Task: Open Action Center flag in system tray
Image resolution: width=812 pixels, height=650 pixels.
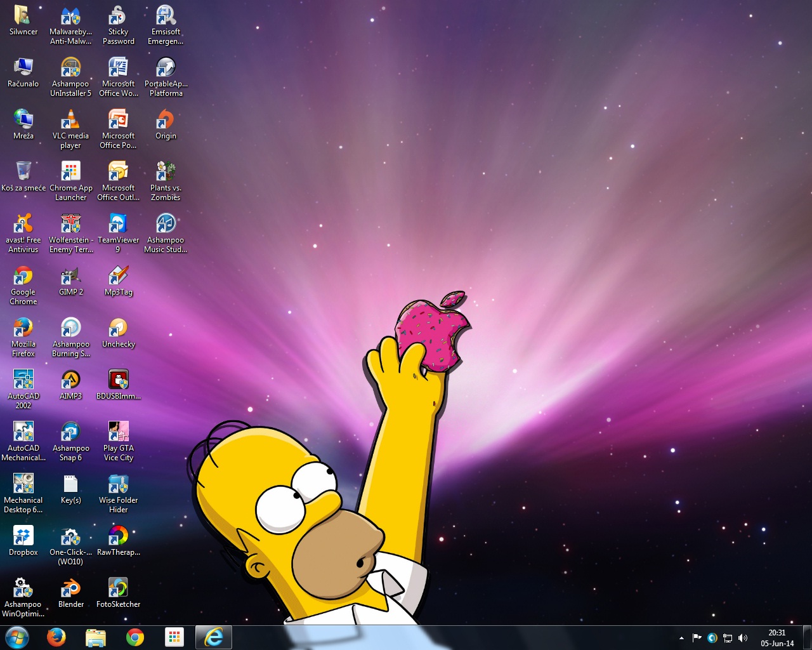Action: tap(697, 638)
